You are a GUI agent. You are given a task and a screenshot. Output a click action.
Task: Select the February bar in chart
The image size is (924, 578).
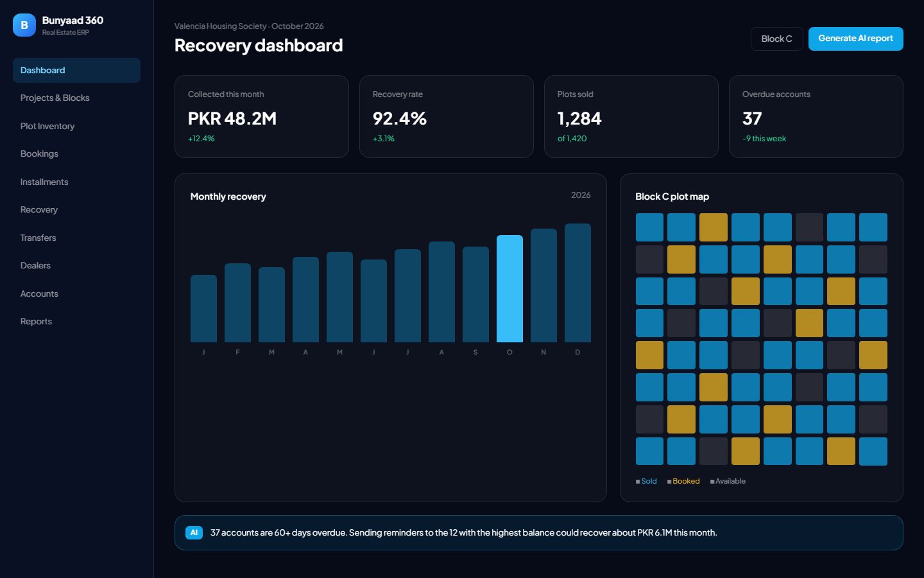tap(237, 302)
